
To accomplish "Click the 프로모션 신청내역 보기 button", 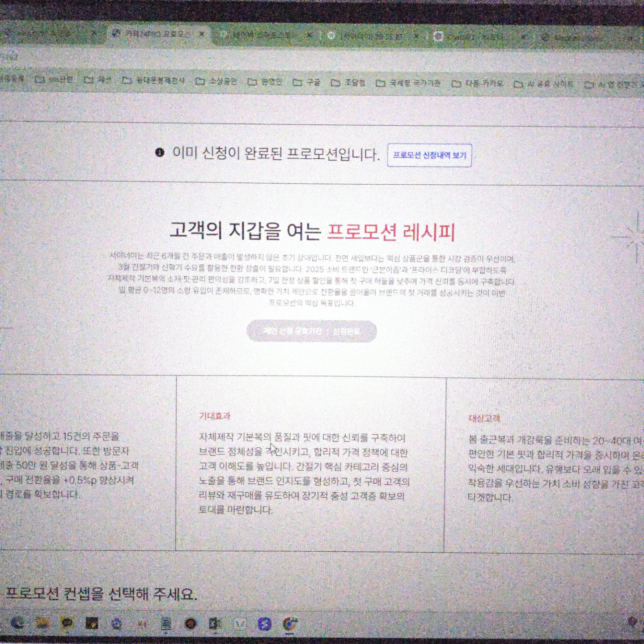I will pyautogui.click(x=429, y=155).
